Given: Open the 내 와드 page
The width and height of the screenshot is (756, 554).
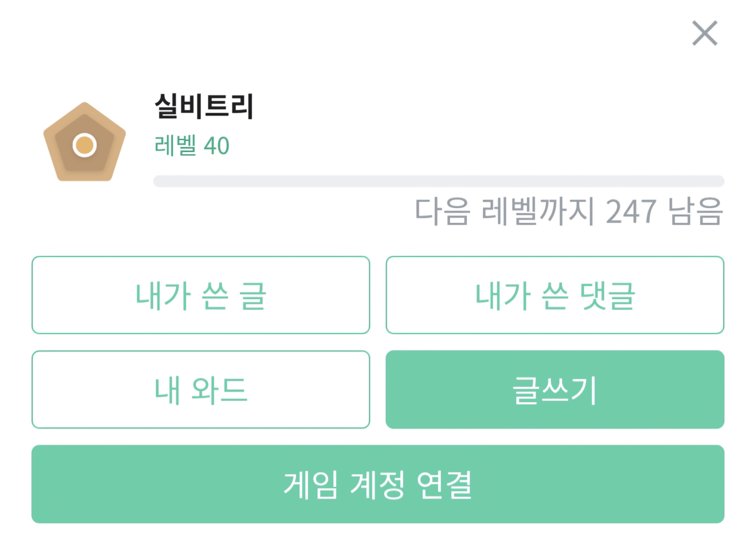Looking at the screenshot, I should 201,390.
